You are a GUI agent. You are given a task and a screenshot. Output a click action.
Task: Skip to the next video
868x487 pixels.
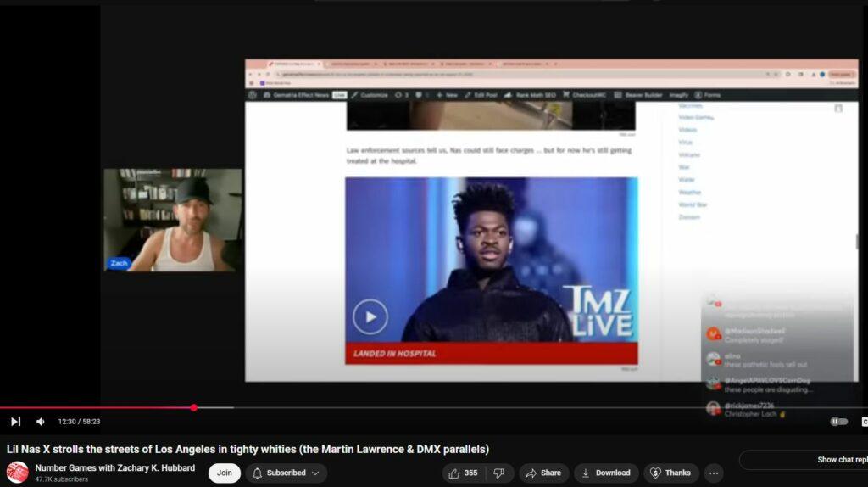click(x=15, y=422)
